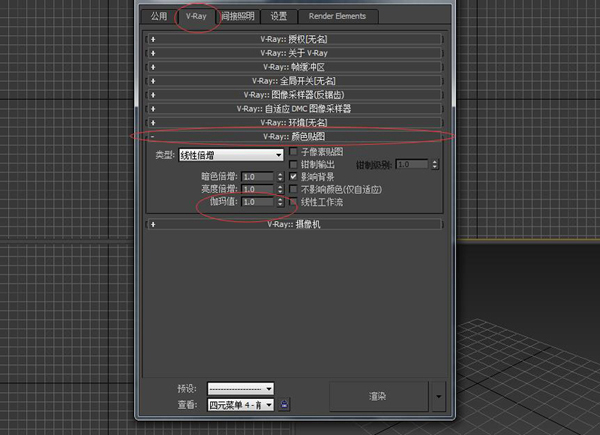Open the 查看 四元菜单 dropdown

coord(241,405)
